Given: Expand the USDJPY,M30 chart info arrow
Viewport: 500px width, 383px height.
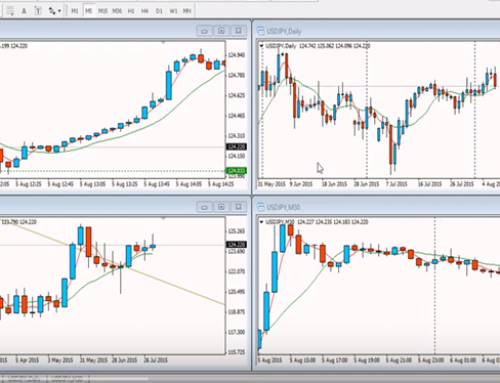Looking at the screenshot, I should point(261,222).
